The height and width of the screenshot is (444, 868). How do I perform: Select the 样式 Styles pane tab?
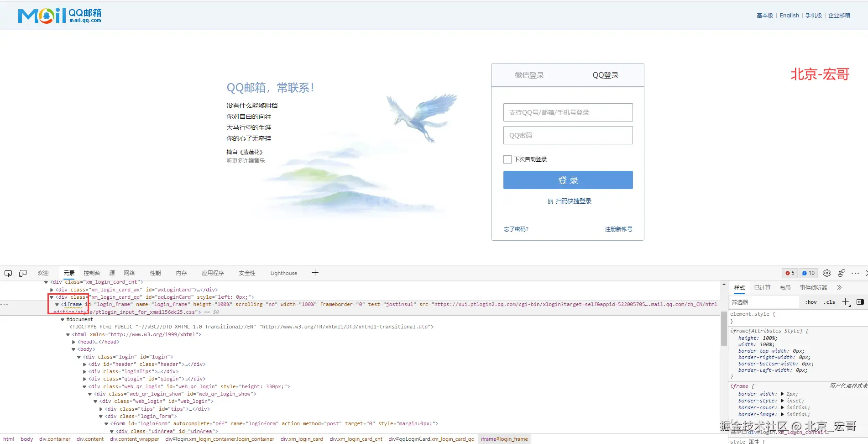pyautogui.click(x=739, y=287)
